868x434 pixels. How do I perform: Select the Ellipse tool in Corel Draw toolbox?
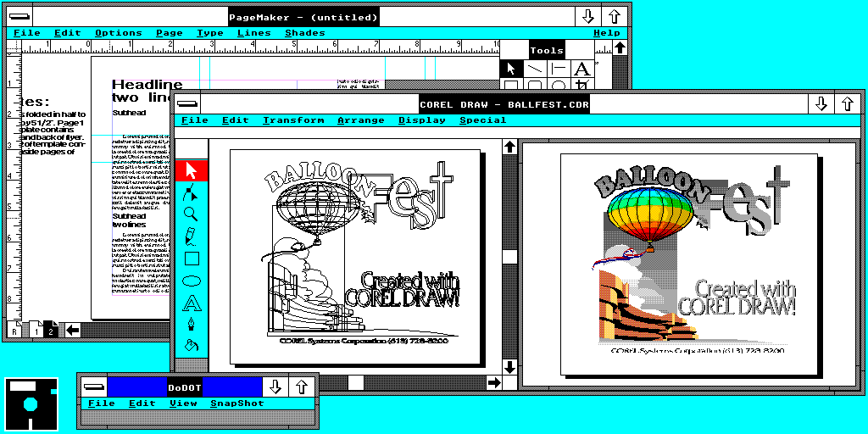[192, 281]
